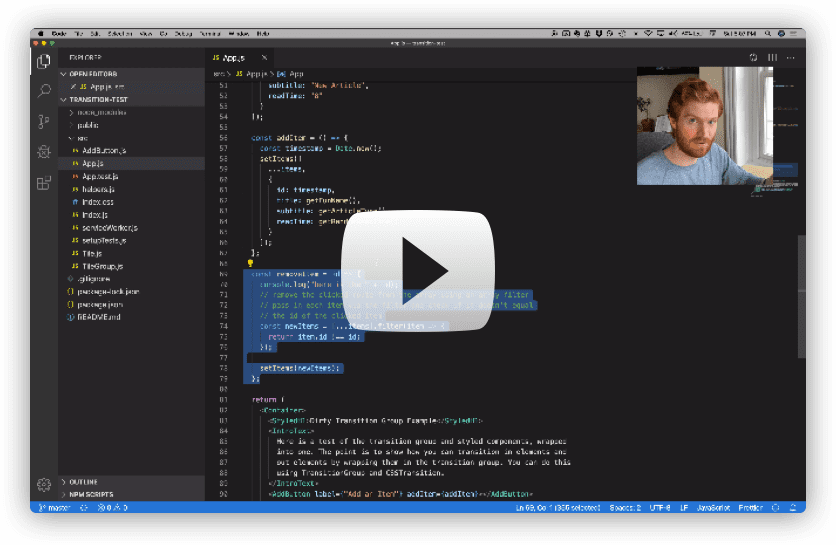The image size is (836, 545).
Task: Click the Manage gear icon
Action: (x=44, y=485)
